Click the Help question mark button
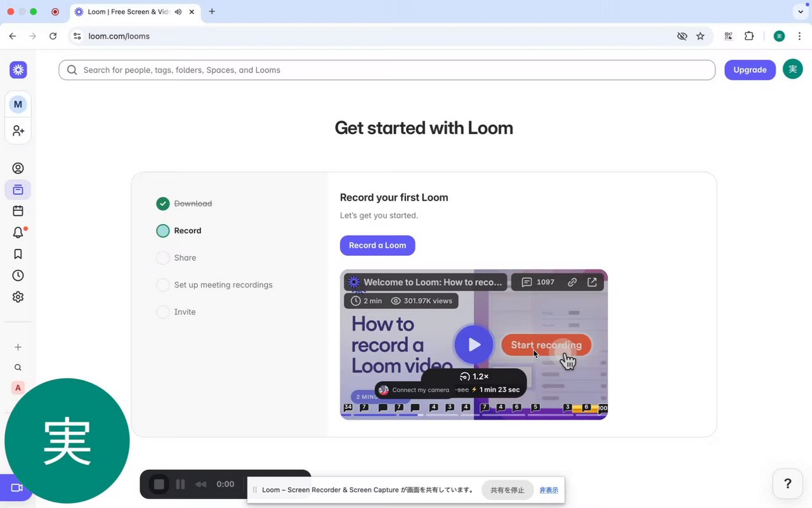Screen dimensions: 812x508 pos(788,484)
